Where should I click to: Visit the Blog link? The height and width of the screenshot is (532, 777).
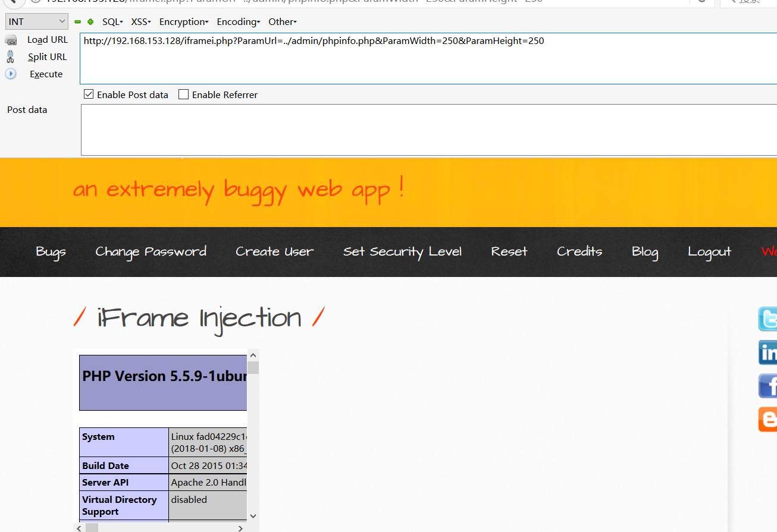click(645, 252)
